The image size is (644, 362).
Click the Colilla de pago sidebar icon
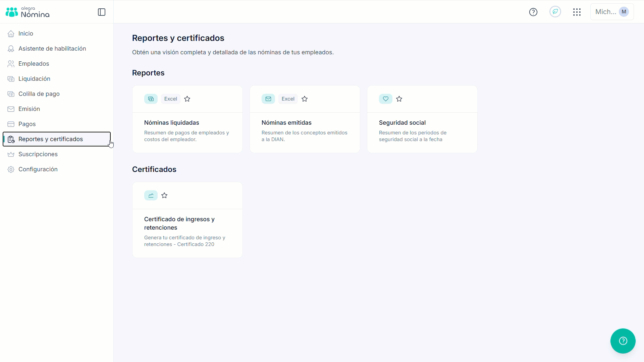[11, 94]
